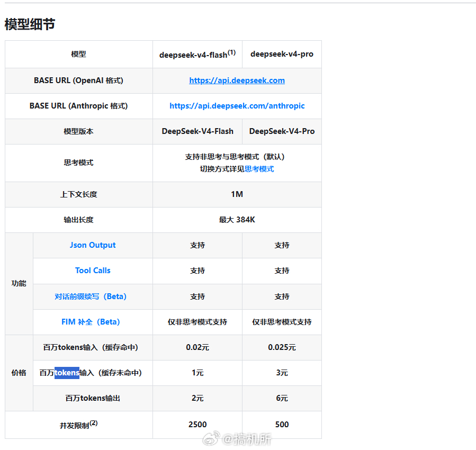
Task: Click the BASE URL (Anthropic 格式) cell
Action: click(x=78, y=106)
